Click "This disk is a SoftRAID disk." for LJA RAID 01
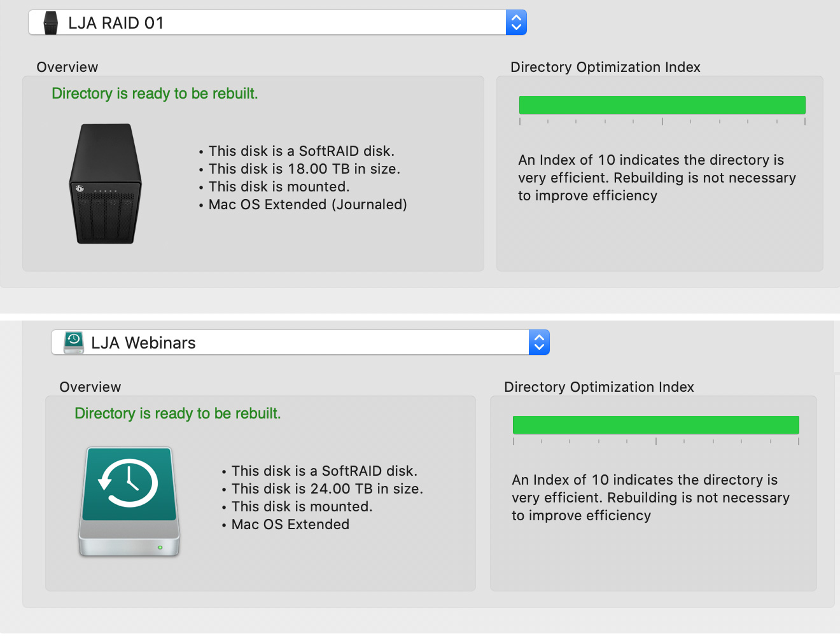 tap(302, 151)
